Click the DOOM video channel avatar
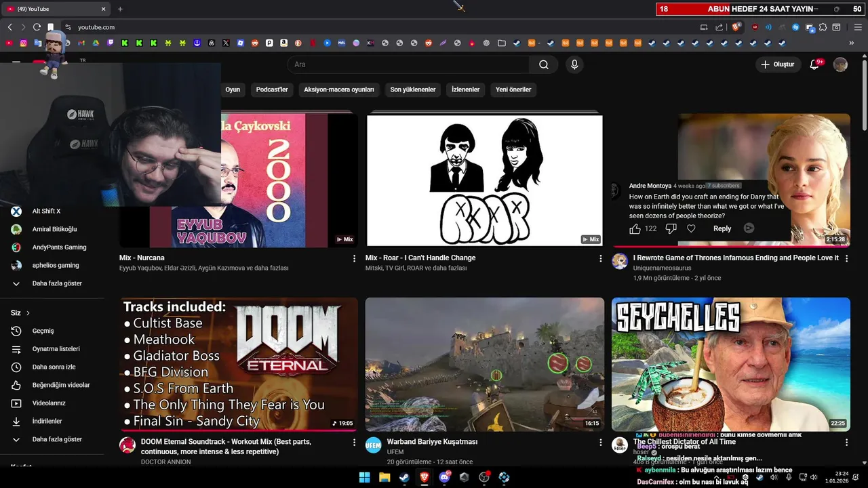The height and width of the screenshot is (488, 868). (x=127, y=445)
